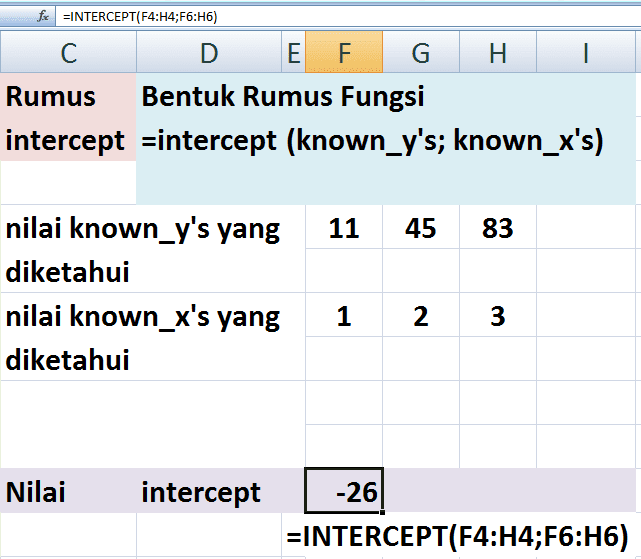Click the fill handle of cell -26

click(382, 512)
